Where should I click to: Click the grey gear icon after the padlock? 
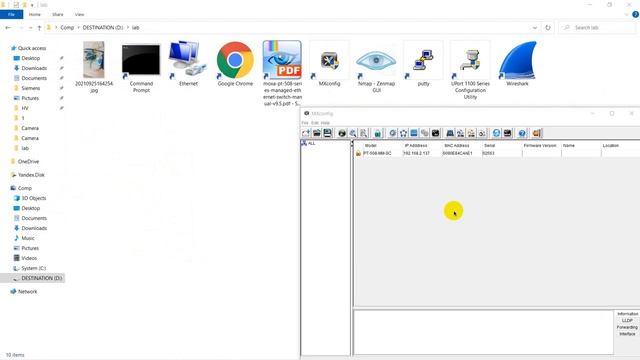click(x=393, y=133)
